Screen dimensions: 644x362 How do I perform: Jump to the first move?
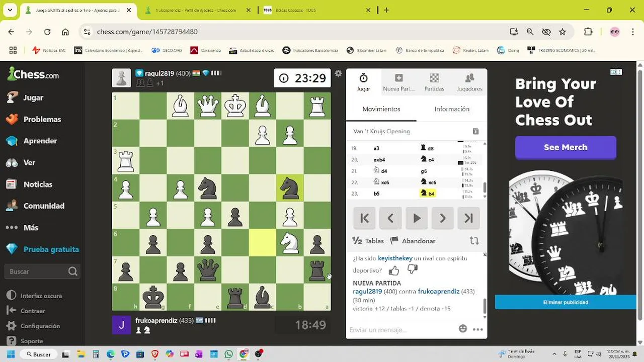365,218
